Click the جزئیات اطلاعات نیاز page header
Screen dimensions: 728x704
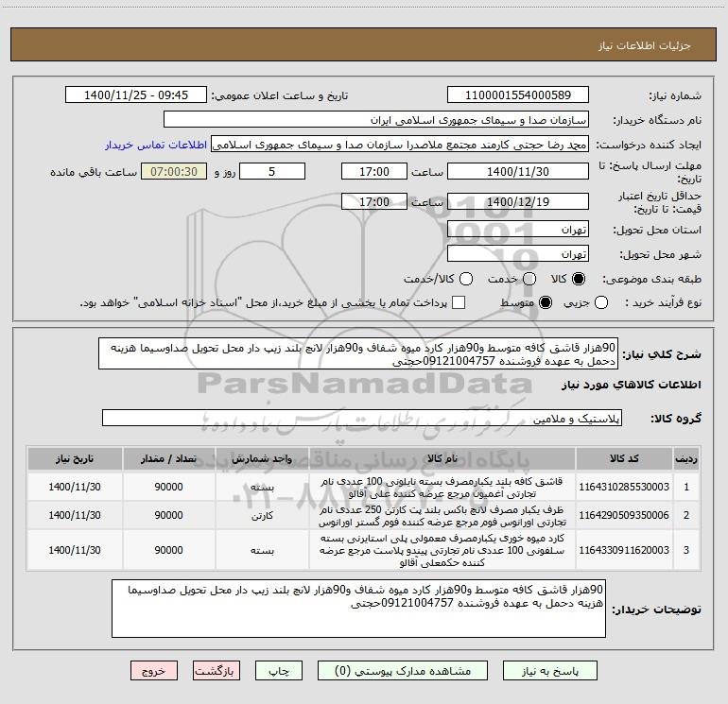point(645,45)
